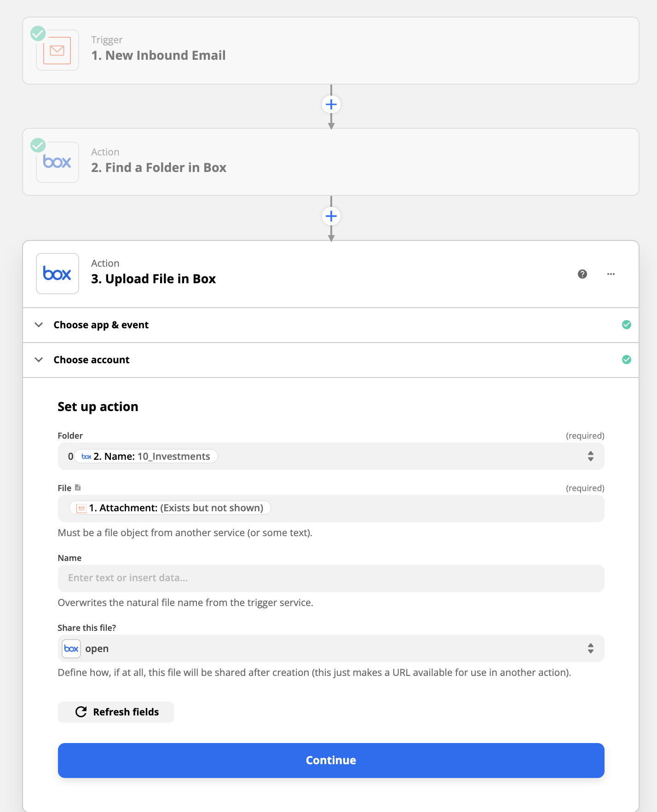The height and width of the screenshot is (812, 657).
Task: Open the New Inbound Email trigger step
Action: pyautogui.click(x=331, y=51)
